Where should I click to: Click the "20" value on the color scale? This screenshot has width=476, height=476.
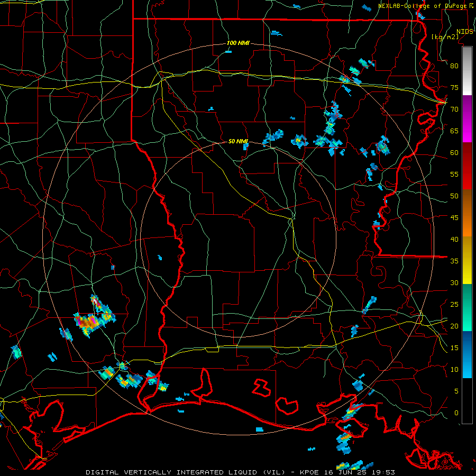pyautogui.click(x=454, y=326)
